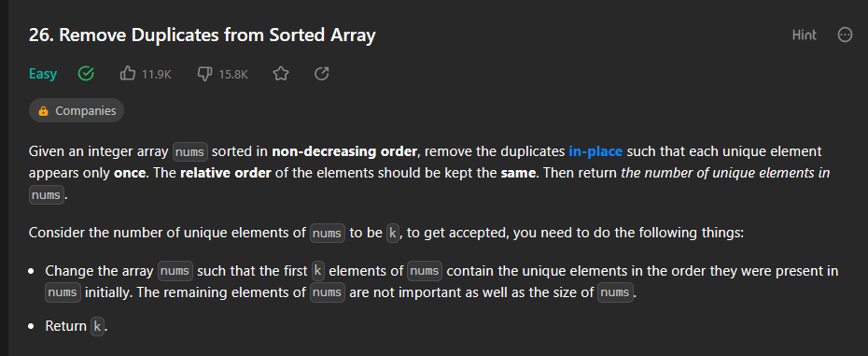Follow the blue in-place link
The width and height of the screenshot is (868, 356).
tap(595, 150)
